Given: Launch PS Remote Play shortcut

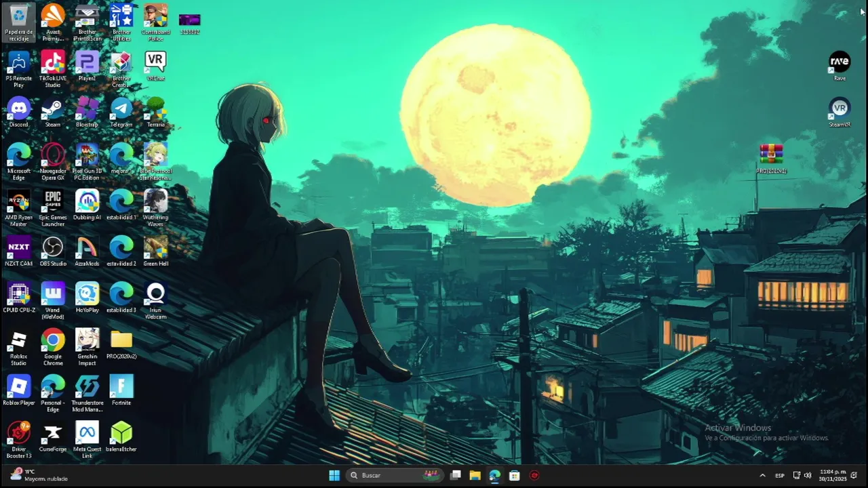Looking at the screenshot, I should point(19,68).
